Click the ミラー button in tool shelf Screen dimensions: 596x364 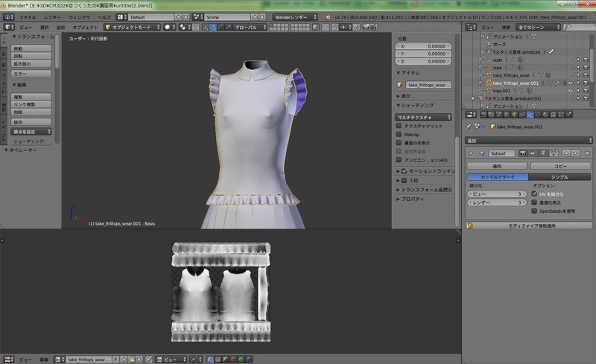[31, 74]
